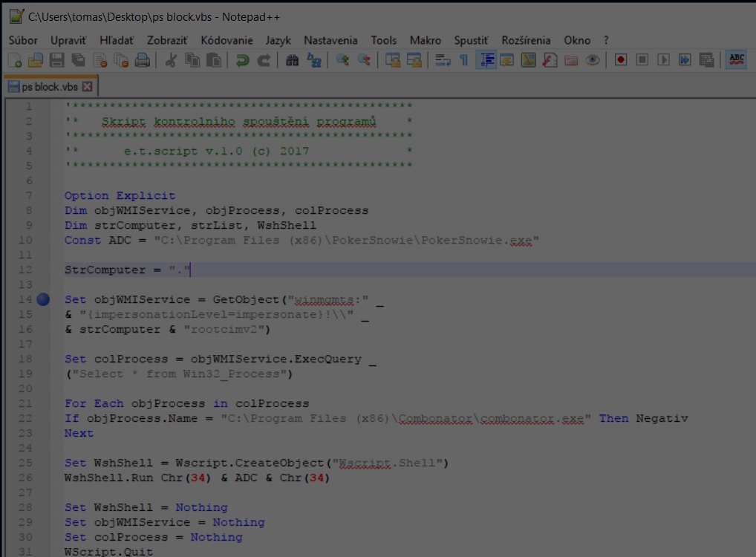Click the blue bookmark marker on line 14
Image resolution: width=756 pixels, height=557 pixels.
pos(43,299)
